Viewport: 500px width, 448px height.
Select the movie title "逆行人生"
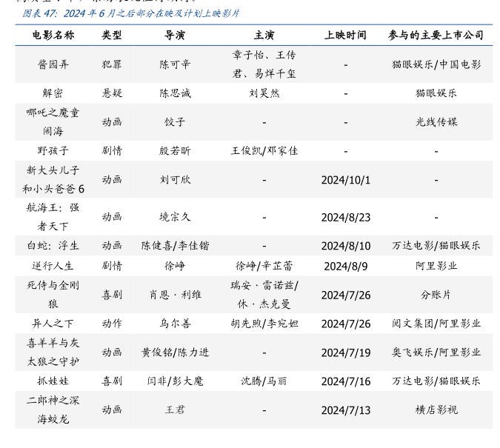coord(53,266)
